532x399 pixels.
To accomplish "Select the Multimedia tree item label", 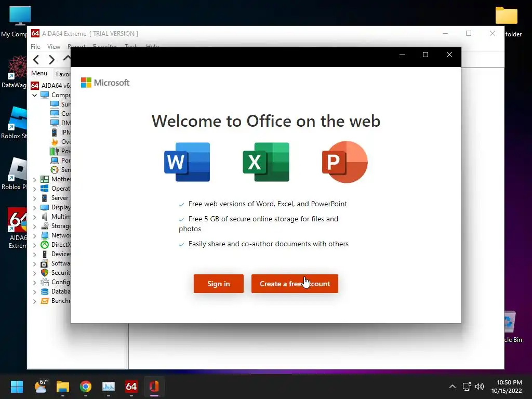I will [61, 217].
